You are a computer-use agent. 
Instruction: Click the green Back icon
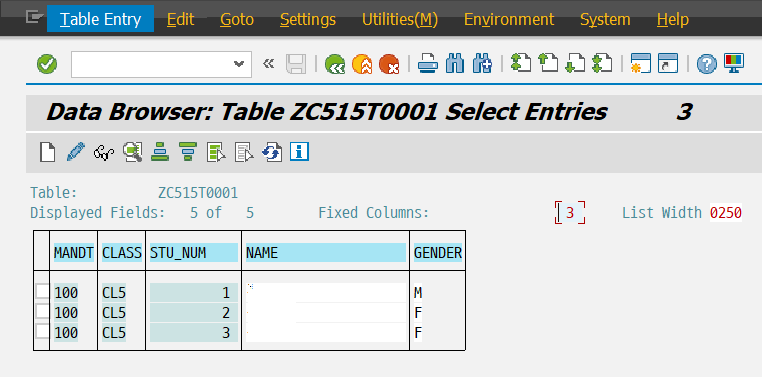335,64
